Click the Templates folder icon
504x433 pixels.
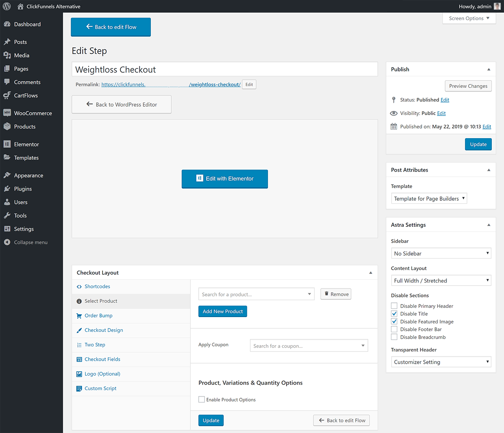pyautogui.click(x=7, y=158)
